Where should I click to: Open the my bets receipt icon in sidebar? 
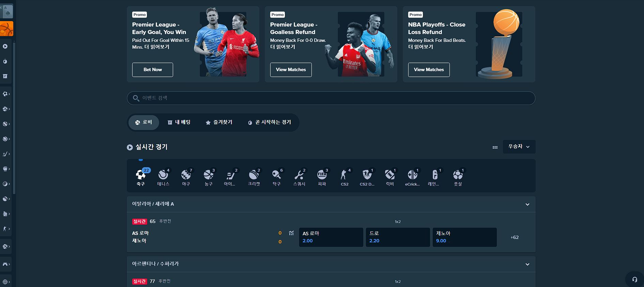[x=5, y=76]
